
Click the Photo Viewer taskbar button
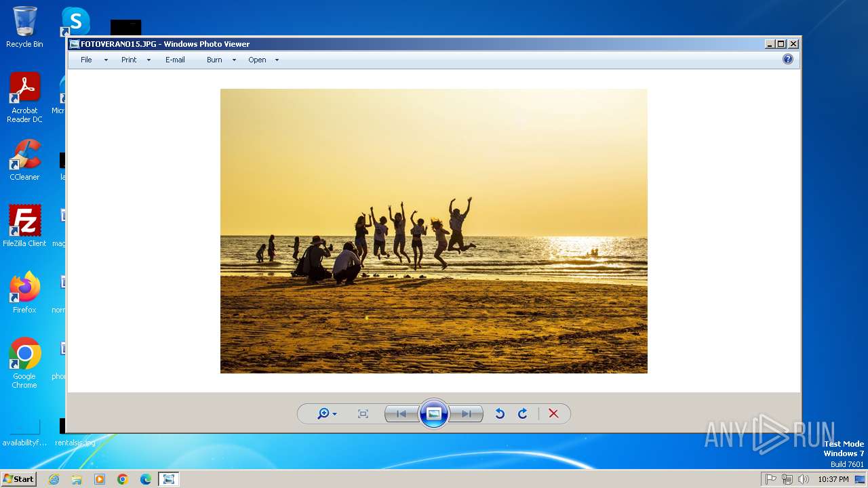point(169,479)
